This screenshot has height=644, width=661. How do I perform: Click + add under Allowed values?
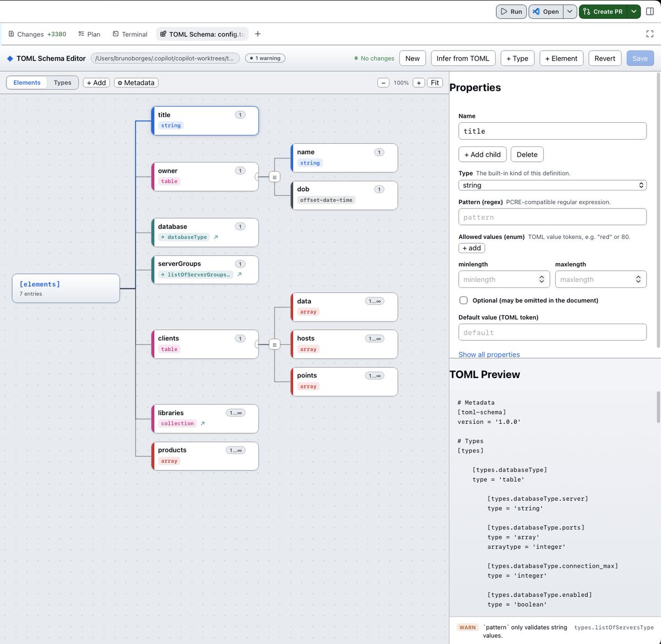(472, 248)
